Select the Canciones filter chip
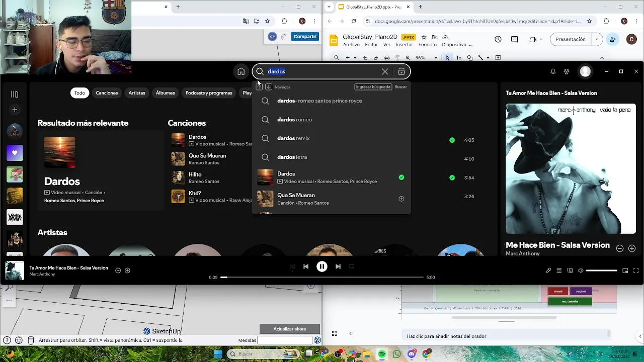The image size is (644, 362). point(107,93)
